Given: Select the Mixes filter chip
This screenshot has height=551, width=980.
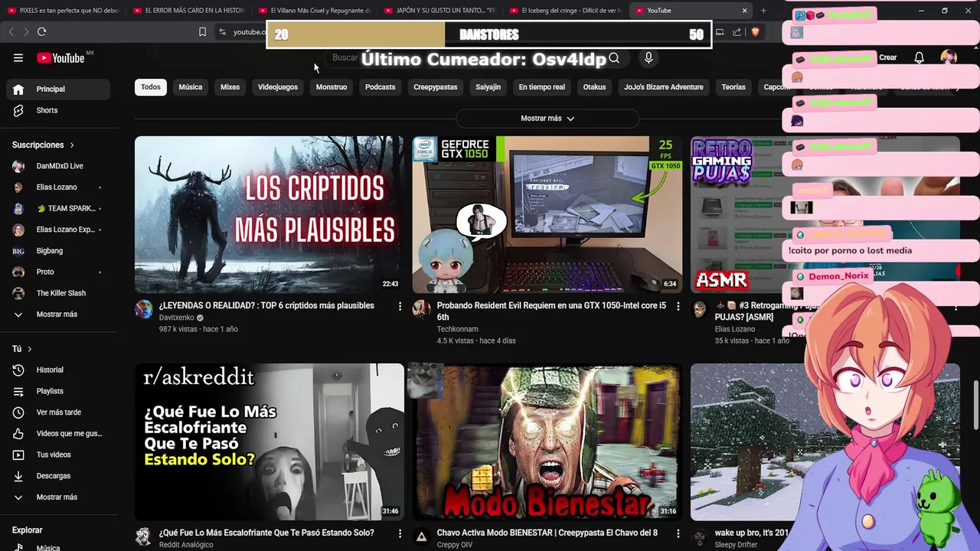Looking at the screenshot, I should pyautogui.click(x=230, y=87).
